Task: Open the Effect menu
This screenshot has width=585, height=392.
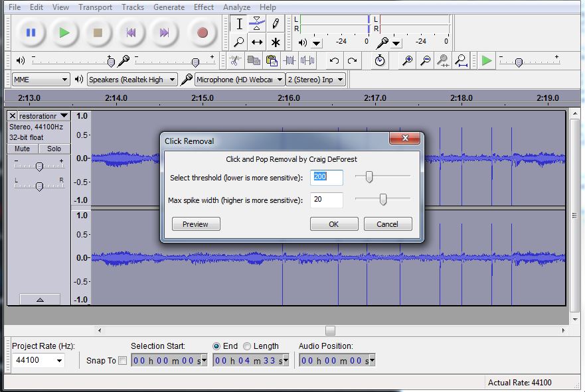Action: (203, 7)
